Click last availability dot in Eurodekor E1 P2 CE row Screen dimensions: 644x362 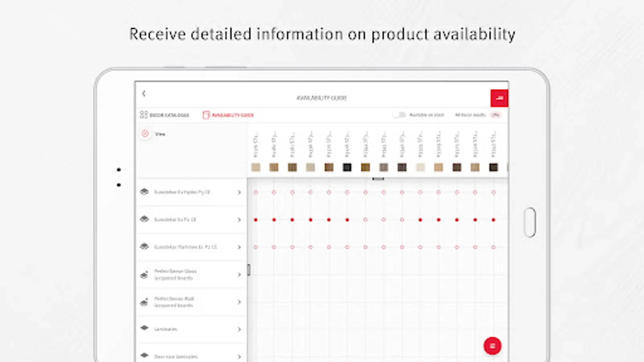[493, 220]
